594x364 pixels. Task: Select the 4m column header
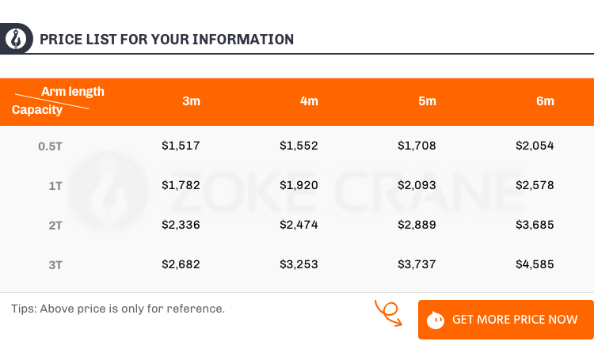309,101
